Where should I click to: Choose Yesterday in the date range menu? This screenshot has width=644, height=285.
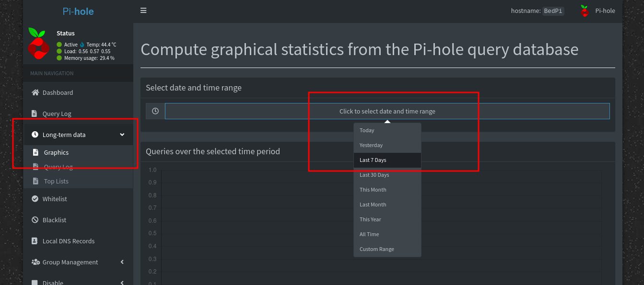(387, 145)
